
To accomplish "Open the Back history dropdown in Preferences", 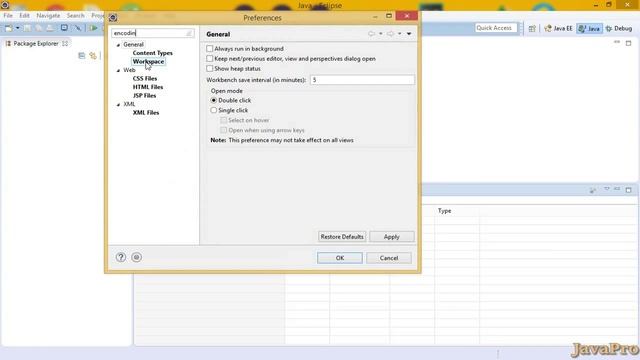I will [x=380, y=34].
